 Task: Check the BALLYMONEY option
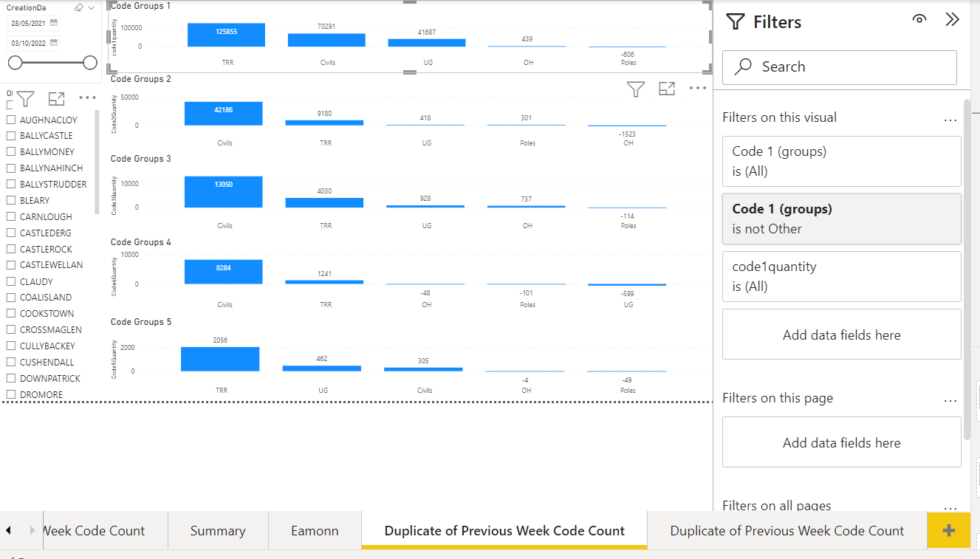point(11,152)
